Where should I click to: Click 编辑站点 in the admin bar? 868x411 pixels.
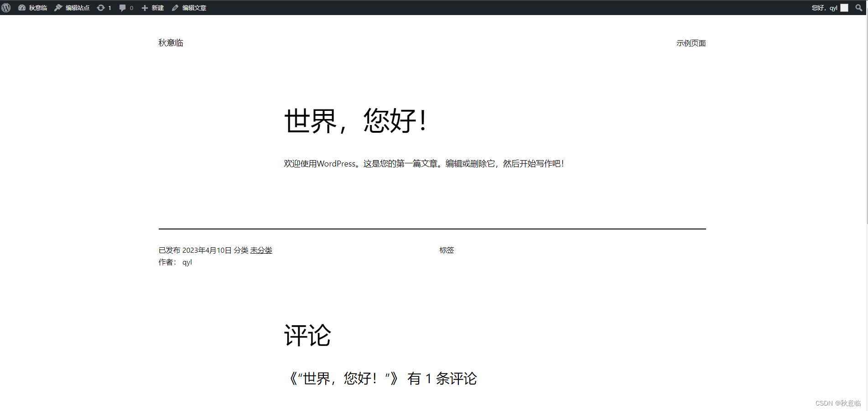(72, 8)
